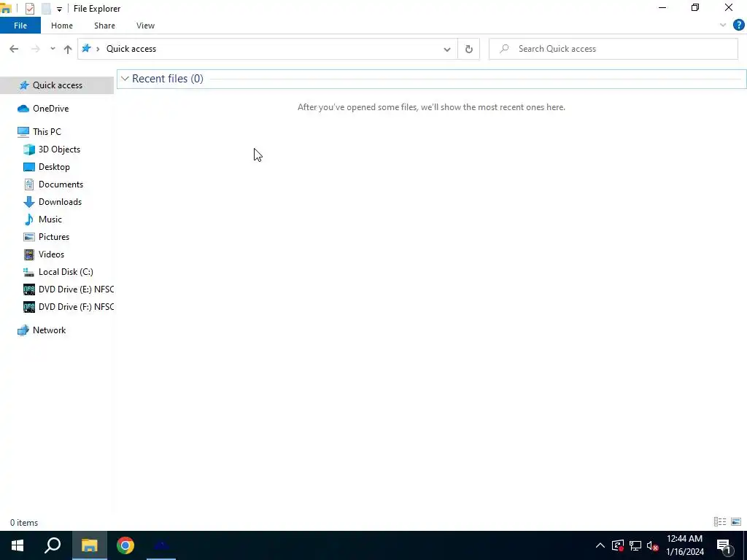
Task: Open the clock showing 12:44 AM
Action: pos(684,545)
